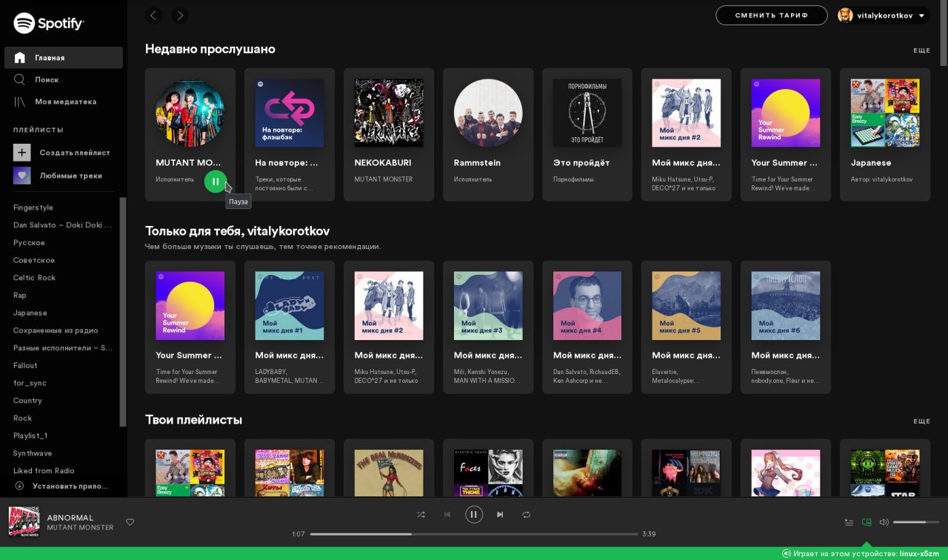Open the vitalykorotkov account dropdown
948x560 pixels.
click(884, 15)
